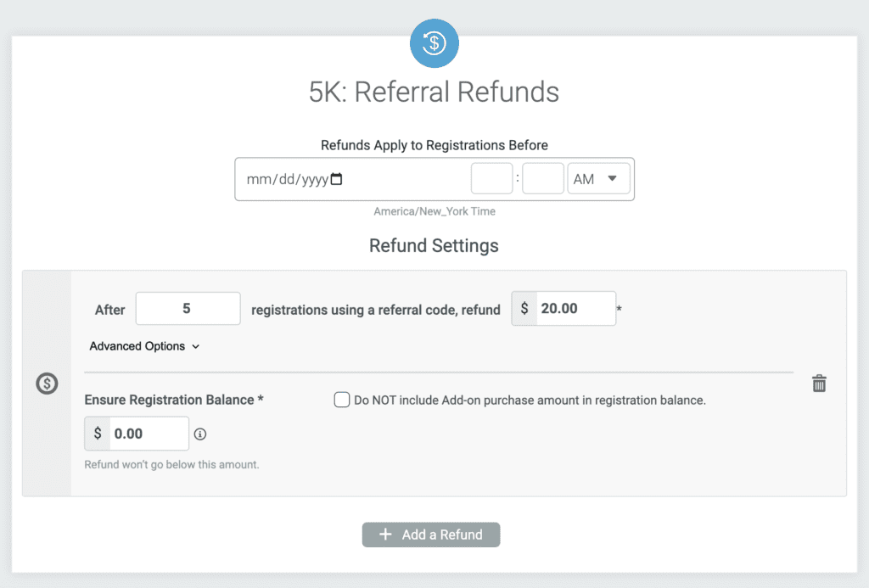Click the info icon beside balance field

click(200, 434)
